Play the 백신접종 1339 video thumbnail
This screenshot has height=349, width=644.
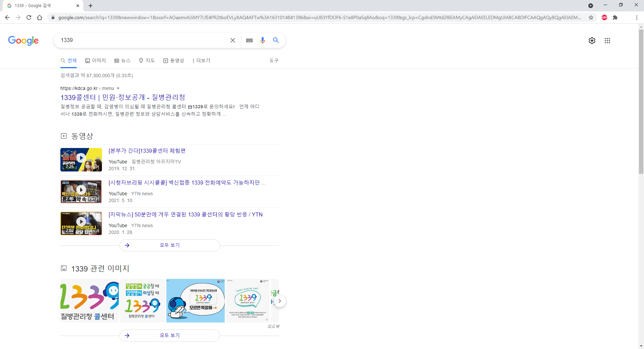(x=81, y=192)
